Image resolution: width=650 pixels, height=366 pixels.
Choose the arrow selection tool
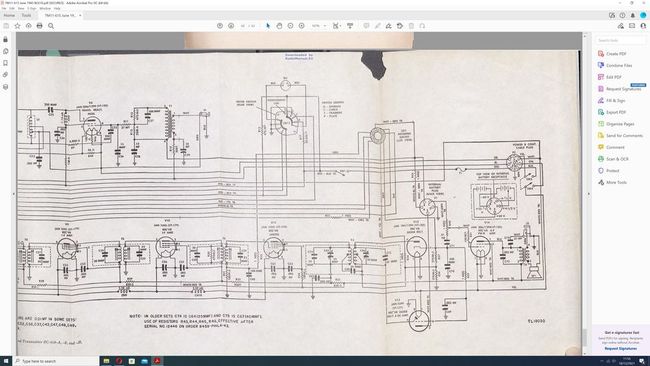tap(268, 26)
